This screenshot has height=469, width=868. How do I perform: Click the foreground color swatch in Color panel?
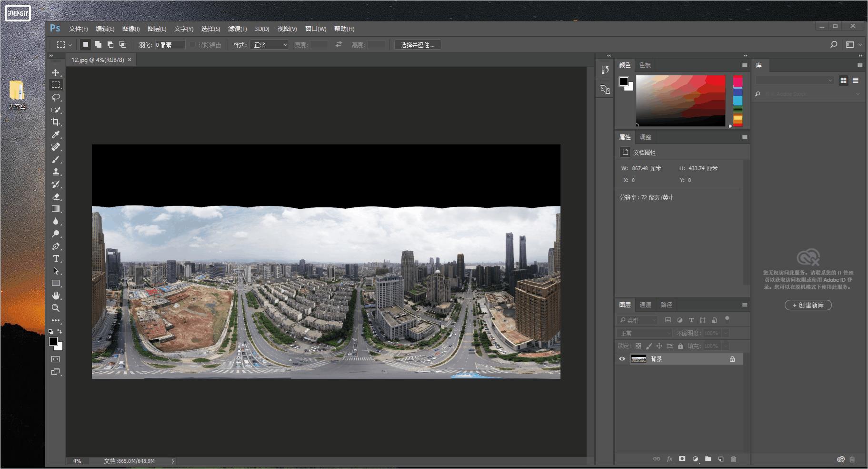[x=624, y=82]
